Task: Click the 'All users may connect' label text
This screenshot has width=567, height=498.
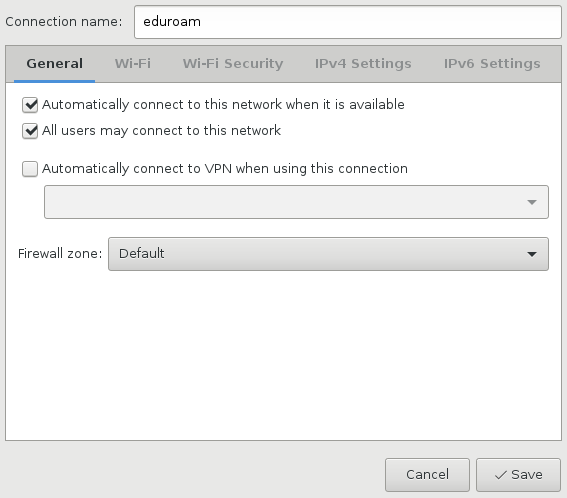Action: click(161, 131)
